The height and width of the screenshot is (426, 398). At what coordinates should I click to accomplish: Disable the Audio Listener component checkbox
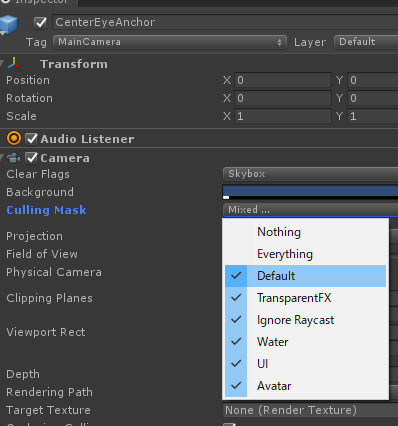tap(32, 138)
